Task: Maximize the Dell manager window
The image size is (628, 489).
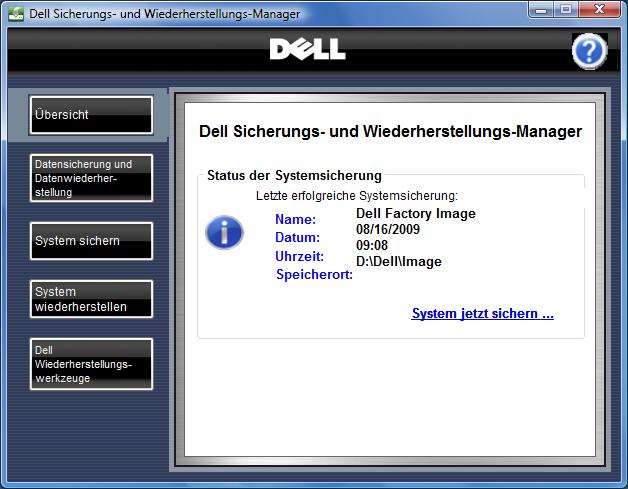Action: 566,9
